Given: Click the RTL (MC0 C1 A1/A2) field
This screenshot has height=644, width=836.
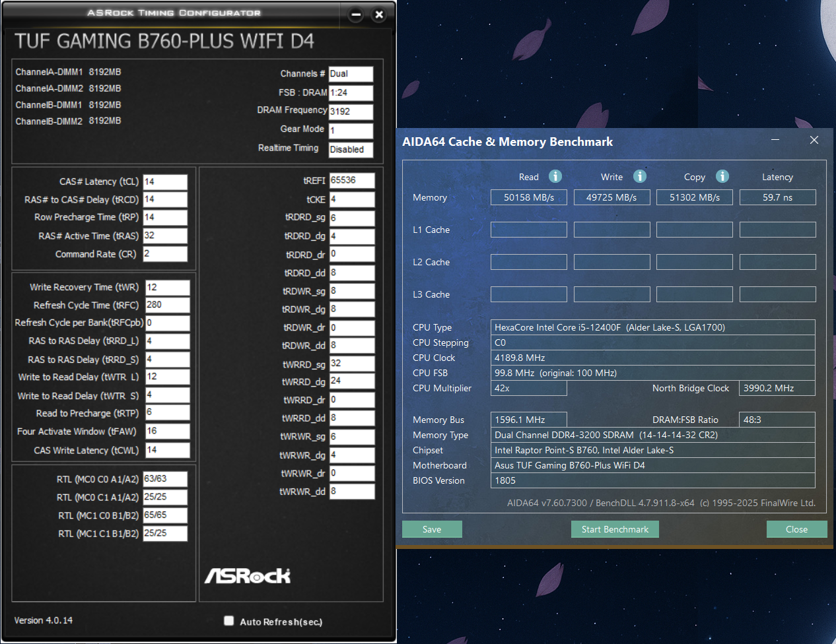Looking at the screenshot, I should coord(165,498).
